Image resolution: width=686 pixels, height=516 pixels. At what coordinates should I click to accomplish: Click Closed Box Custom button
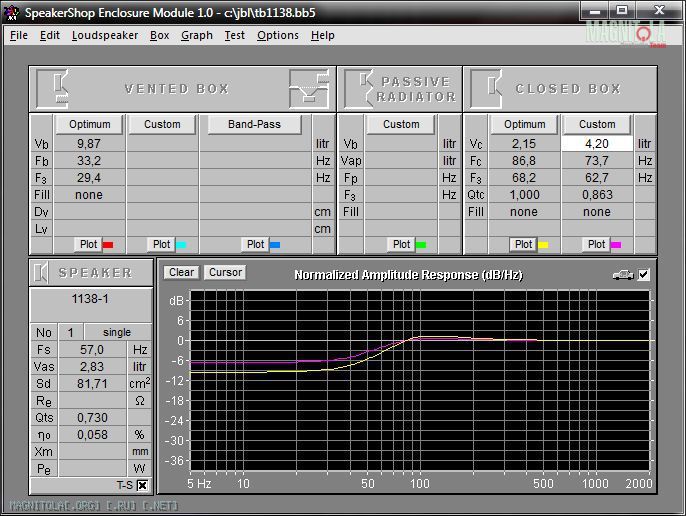point(597,124)
